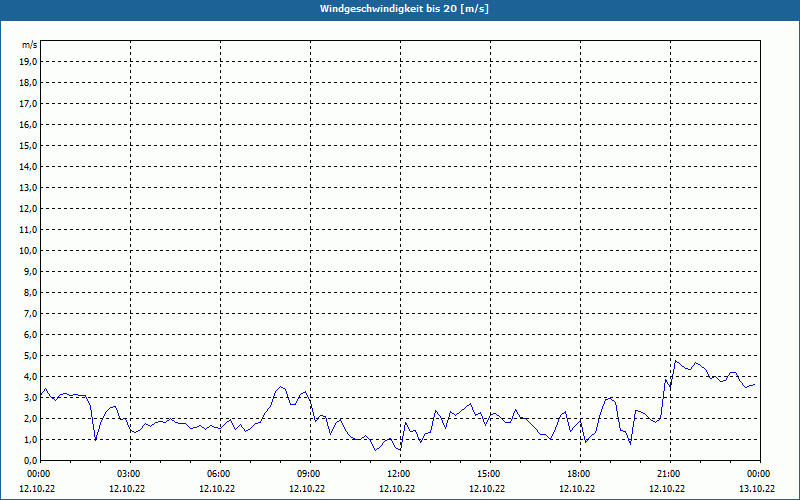Select the "12,0" y-axis value
Viewport: 800px width, 500px height.
coord(28,208)
